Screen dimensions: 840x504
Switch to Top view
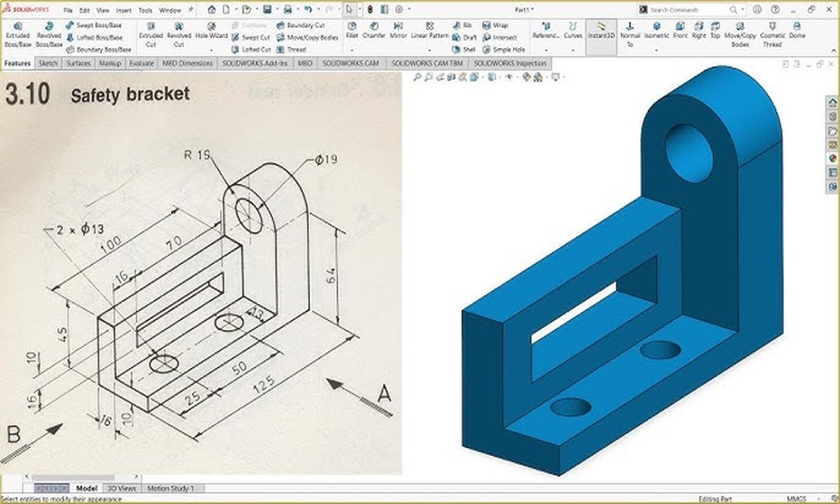point(715,30)
